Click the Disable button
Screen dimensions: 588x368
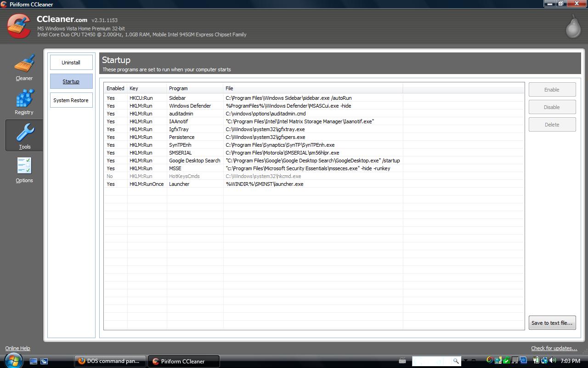552,107
